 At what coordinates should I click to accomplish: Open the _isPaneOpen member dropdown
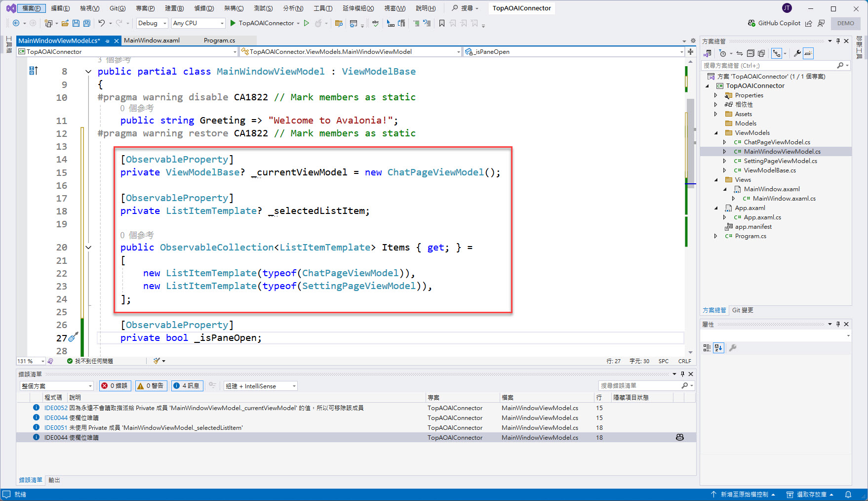pos(574,51)
